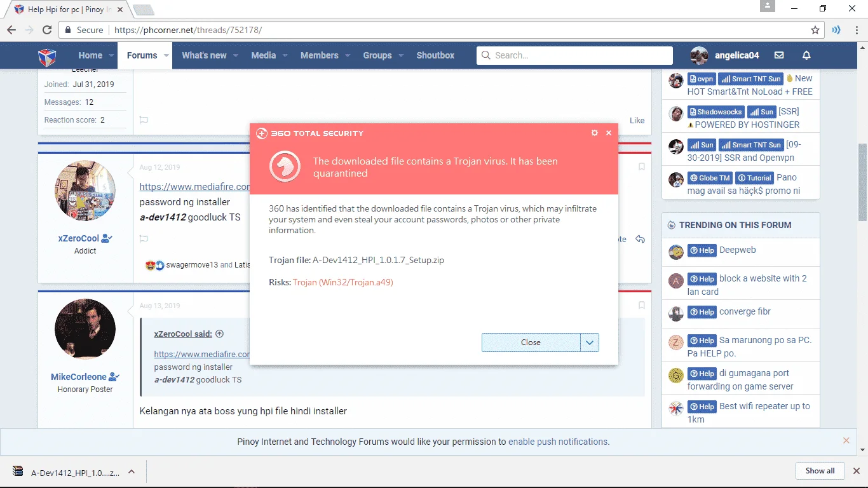Image resolution: width=868 pixels, height=488 pixels.
Task: Bookmark the Aug 12 post by xZeroCool
Action: [641, 167]
